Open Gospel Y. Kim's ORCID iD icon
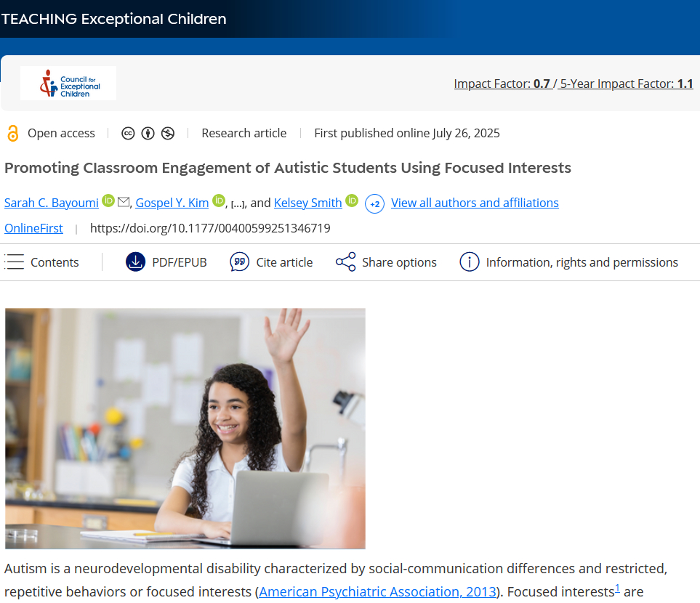The height and width of the screenshot is (603, 700). [219, 201]
